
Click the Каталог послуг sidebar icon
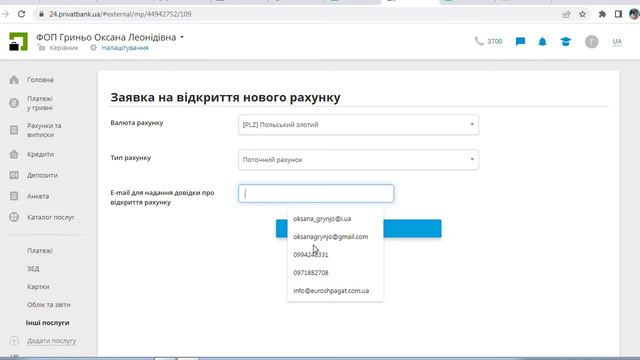(x=14, y=217)
